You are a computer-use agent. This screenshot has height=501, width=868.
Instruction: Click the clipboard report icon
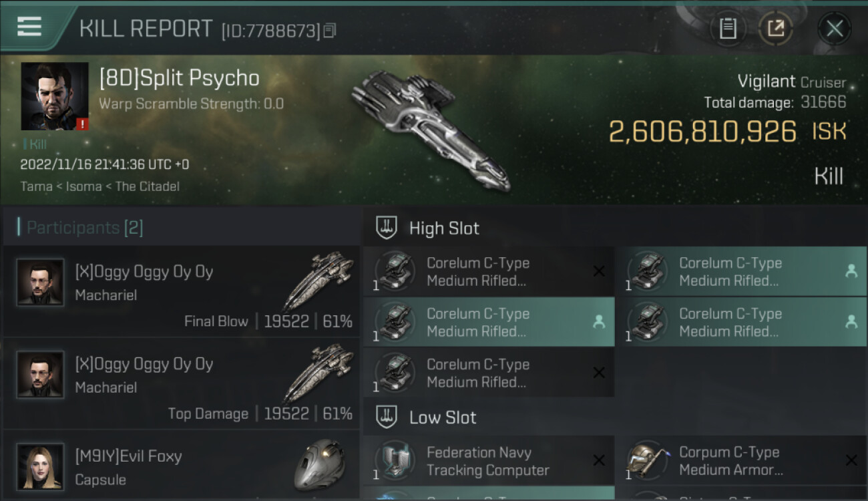727,29
